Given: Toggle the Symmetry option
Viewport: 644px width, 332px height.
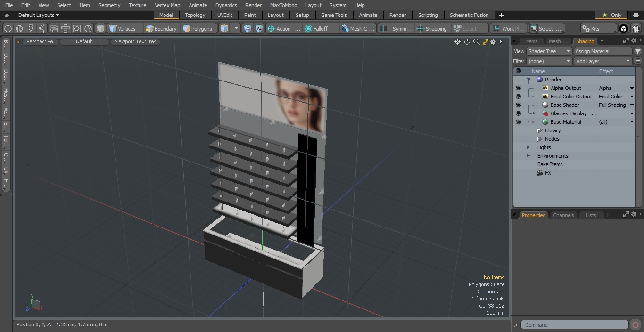Looking at the screenshot, I should click(396, 29).
